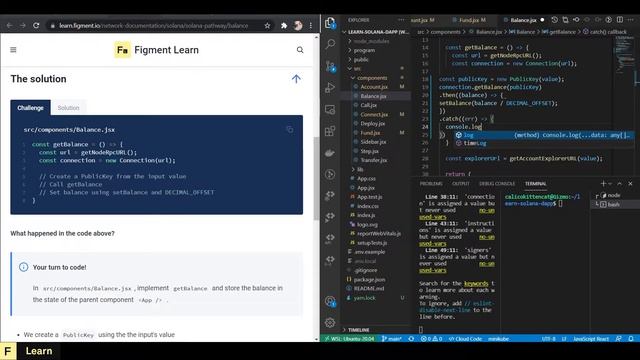Add a new terminal with plus icon
640x360 pixels.
pyautogui.click(x=603, y=184)
